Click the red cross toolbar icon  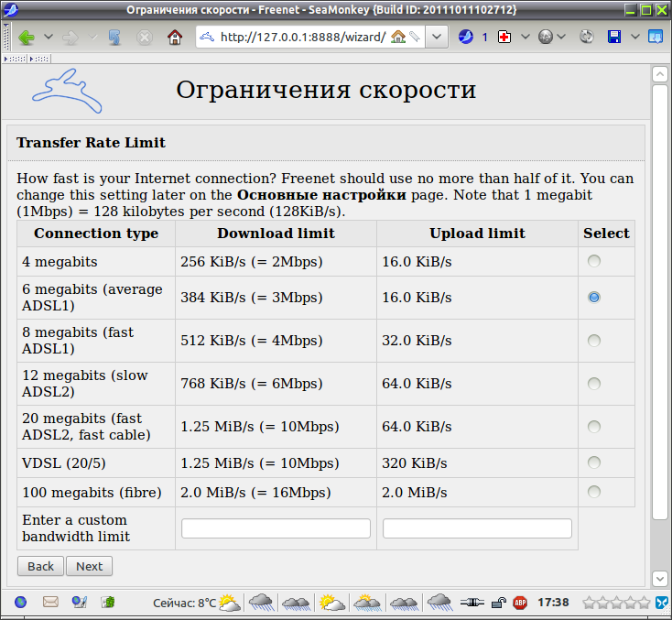pos(504,38)
